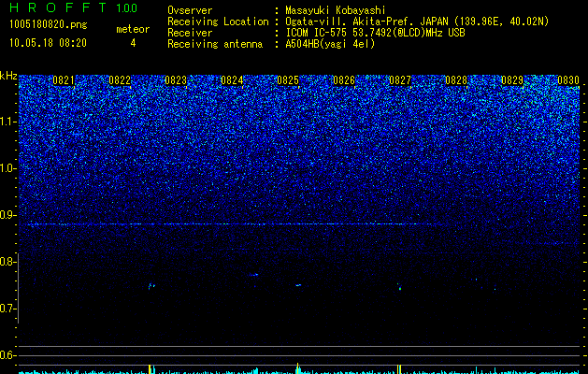588x374 pixels.
Task: Click the 0.6 kHz axis label
Action: [x=8, y=355]
